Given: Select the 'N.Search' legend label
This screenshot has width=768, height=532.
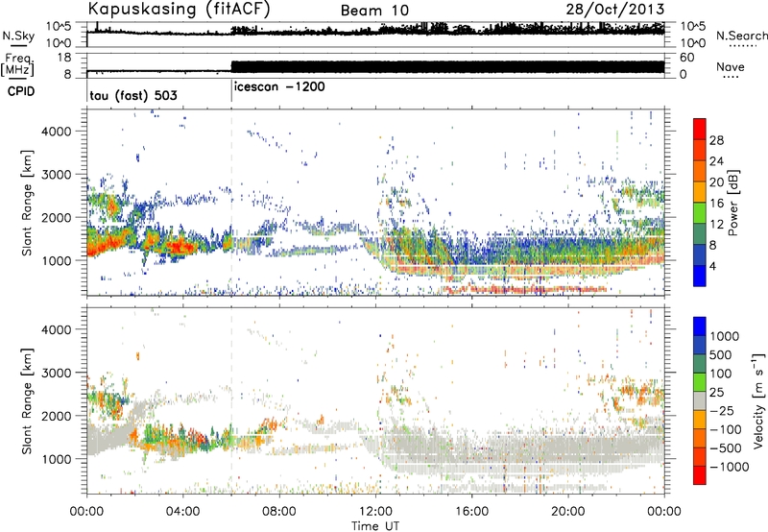Looking at the screenshot, I should tap(742, 36).
